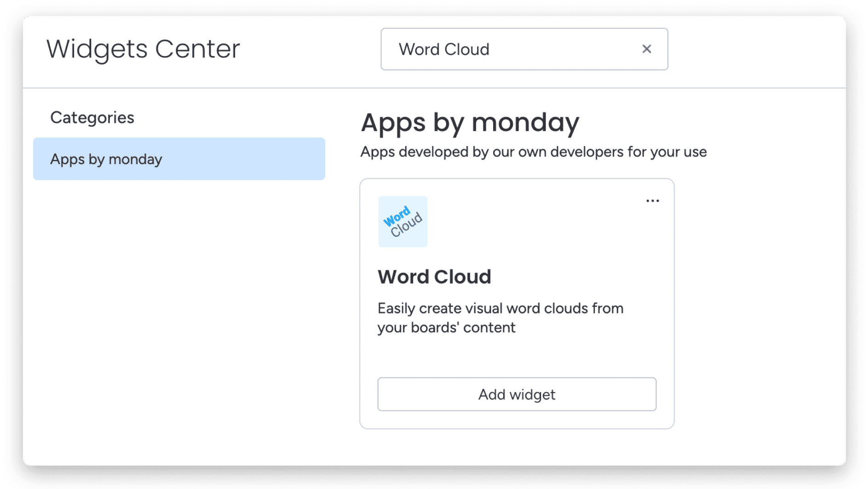
Task: Click the Word Cloud app logo
Action: point(403,222)
